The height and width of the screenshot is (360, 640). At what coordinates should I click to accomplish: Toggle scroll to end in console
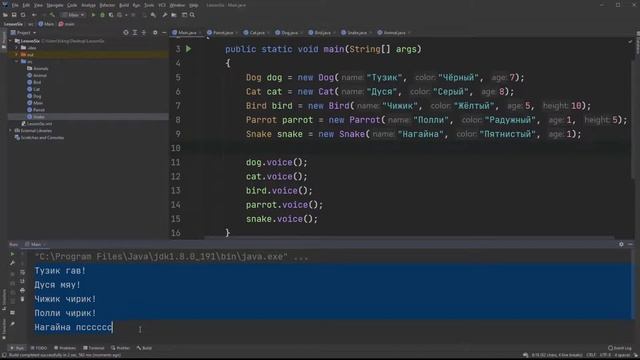(22, 281)
